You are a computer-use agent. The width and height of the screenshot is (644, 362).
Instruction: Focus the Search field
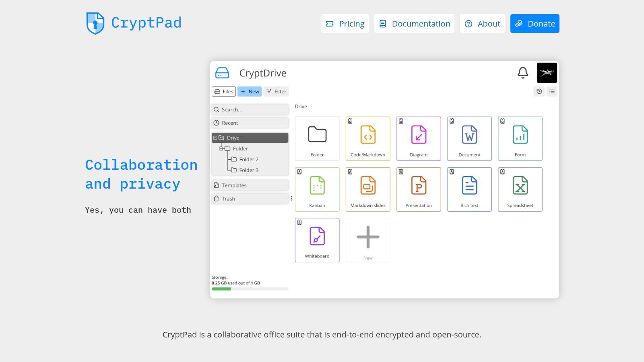tap(250, 109)
